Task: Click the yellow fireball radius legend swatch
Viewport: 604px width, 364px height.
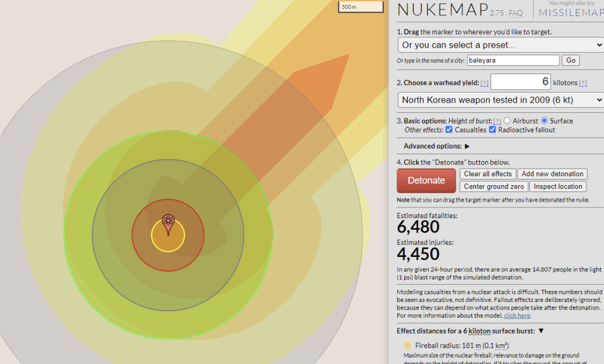Action: pos(407,346)
